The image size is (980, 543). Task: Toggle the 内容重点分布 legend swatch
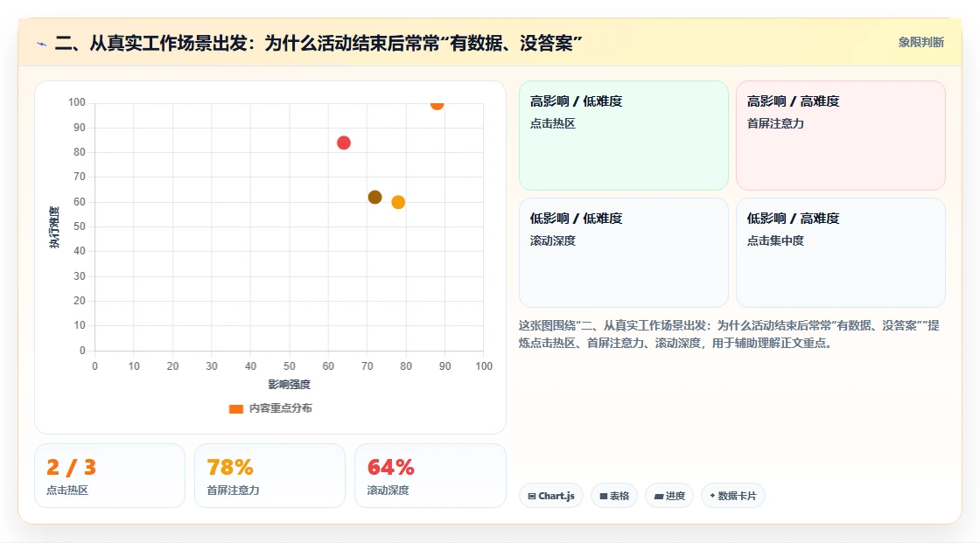235,408
